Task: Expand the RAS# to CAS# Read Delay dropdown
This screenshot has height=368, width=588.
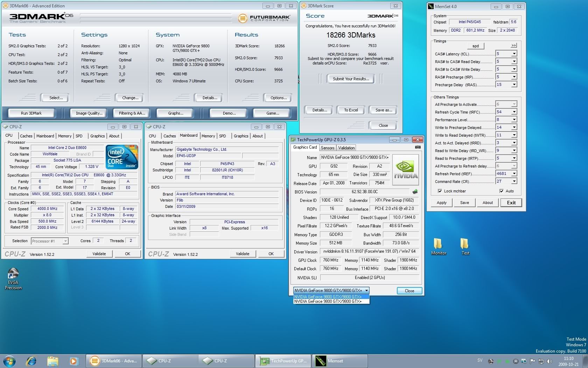Action: click(514, 61)
